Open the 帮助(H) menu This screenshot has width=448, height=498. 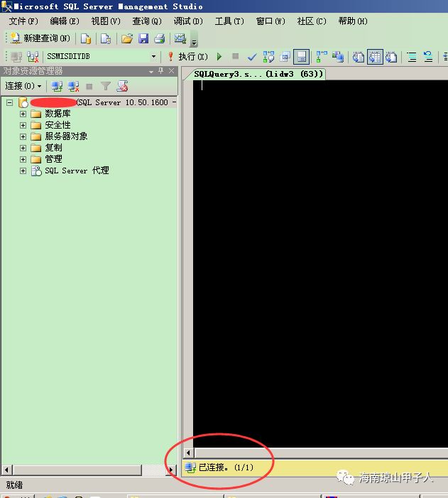353,21
